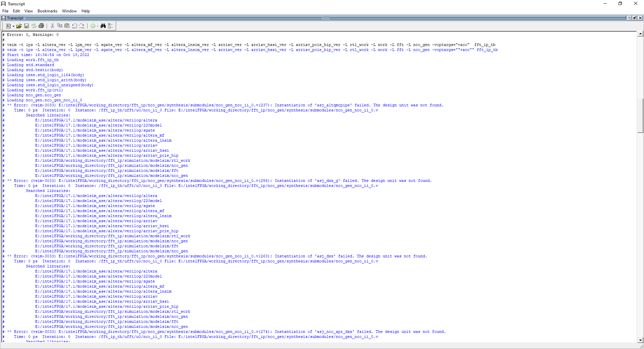Open the Bookmarks menu
The height and width of the screenshot is (349, 644).
coord(47,11)
